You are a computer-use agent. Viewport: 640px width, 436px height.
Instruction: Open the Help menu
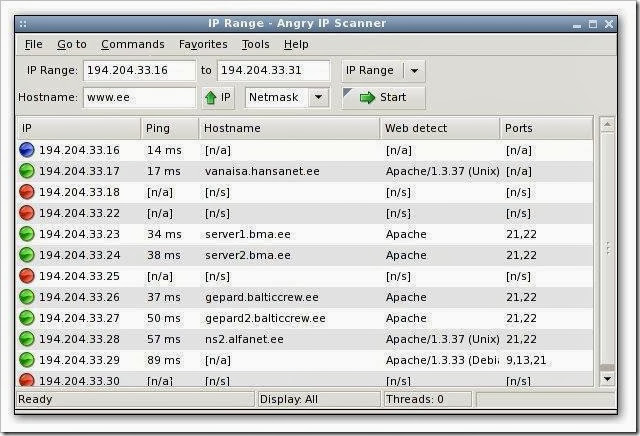[x=296, y=44]
